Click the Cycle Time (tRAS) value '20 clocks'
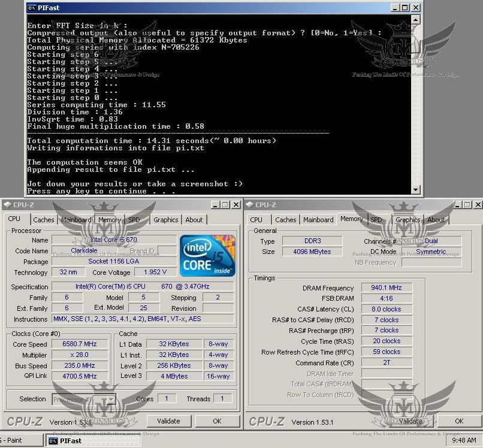483x448 pixels. 387,341
